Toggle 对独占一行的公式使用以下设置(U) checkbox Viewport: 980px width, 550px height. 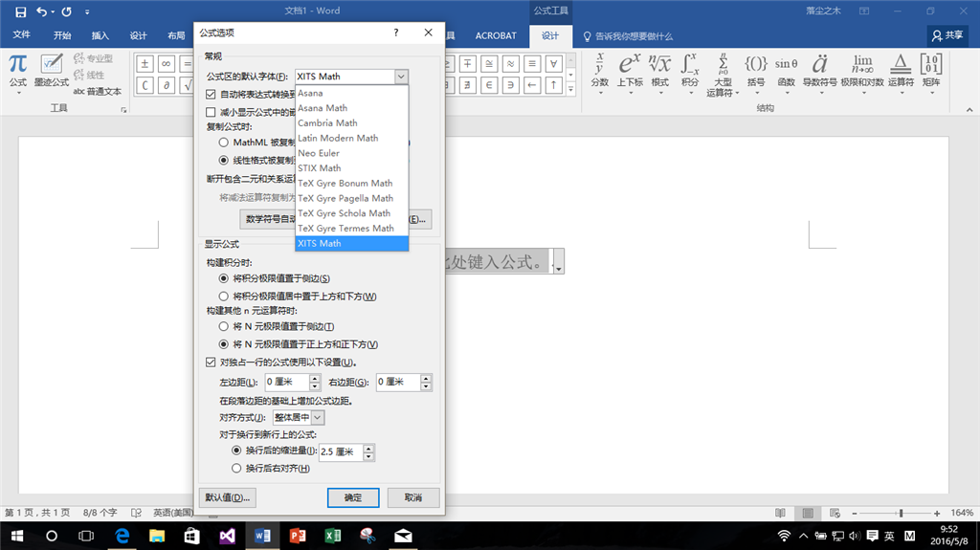pos(211,362)
